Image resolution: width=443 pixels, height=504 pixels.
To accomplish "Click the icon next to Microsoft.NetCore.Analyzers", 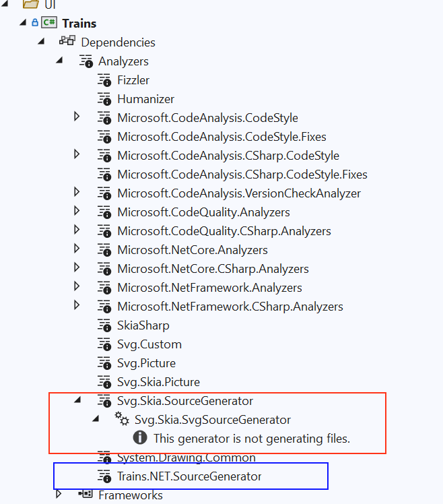I will click(x=104, y=250).
